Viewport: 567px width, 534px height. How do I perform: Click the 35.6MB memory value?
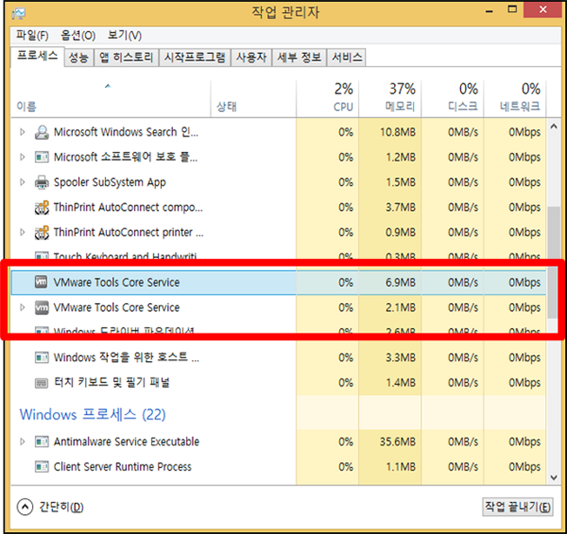(x=397, y=441)
